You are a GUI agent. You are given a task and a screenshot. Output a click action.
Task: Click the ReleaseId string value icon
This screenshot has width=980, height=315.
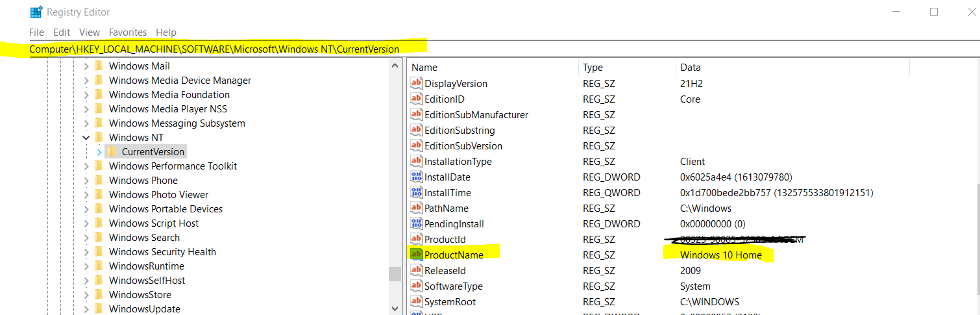click(x=417, y=270)
